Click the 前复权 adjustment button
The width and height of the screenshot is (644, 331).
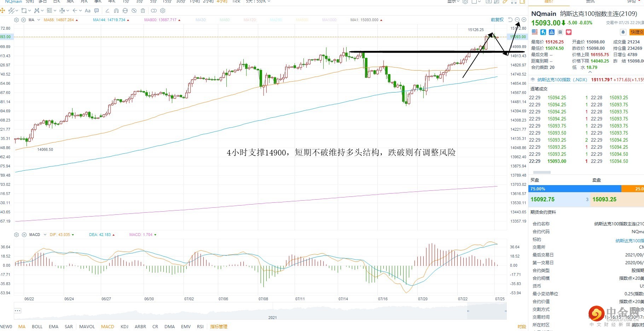click(497, 20)
